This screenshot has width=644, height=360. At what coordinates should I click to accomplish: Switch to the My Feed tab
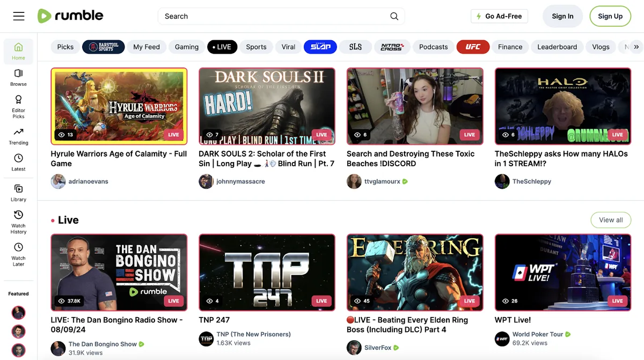pyautogui.click(x=147, y=47)
